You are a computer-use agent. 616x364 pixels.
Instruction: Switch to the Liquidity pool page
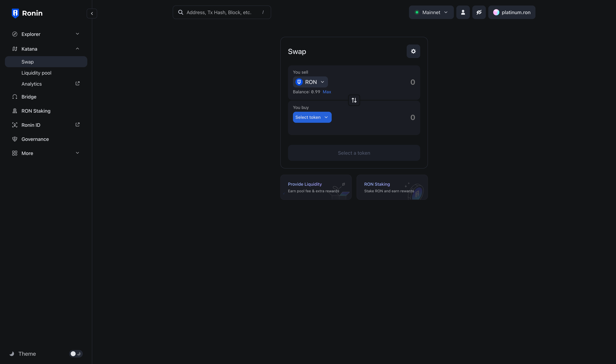coord(36,73)
